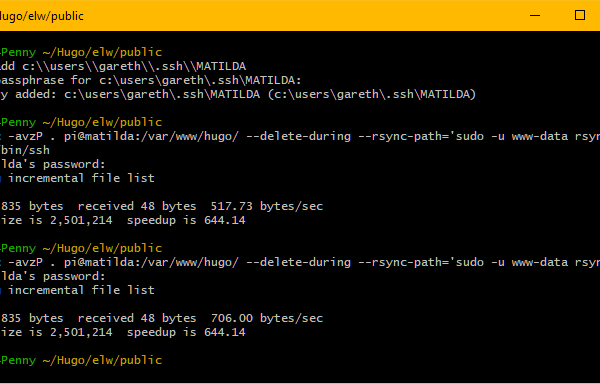
Task: Click the /bin/ssh text line
Action: (x=25, y=150)
